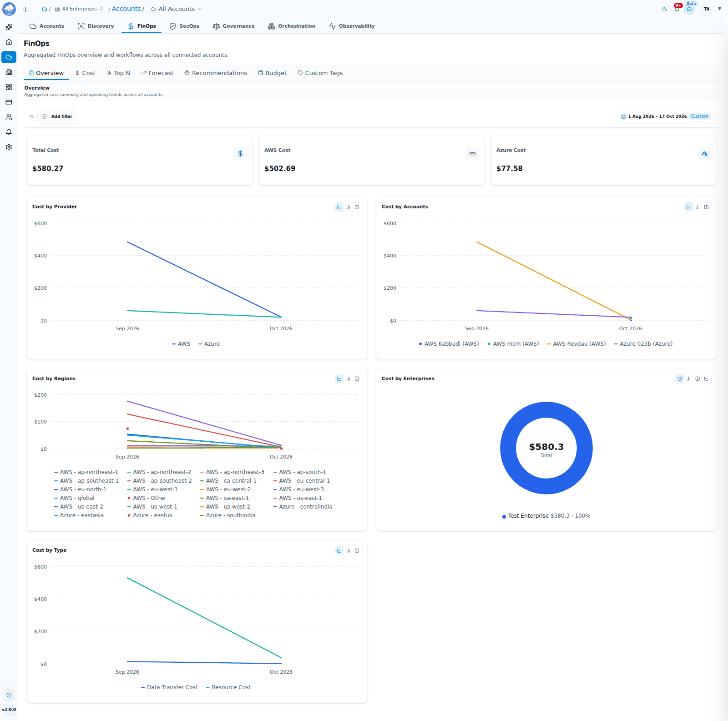Switch Cost by Type to bar chart

[348, 550]
